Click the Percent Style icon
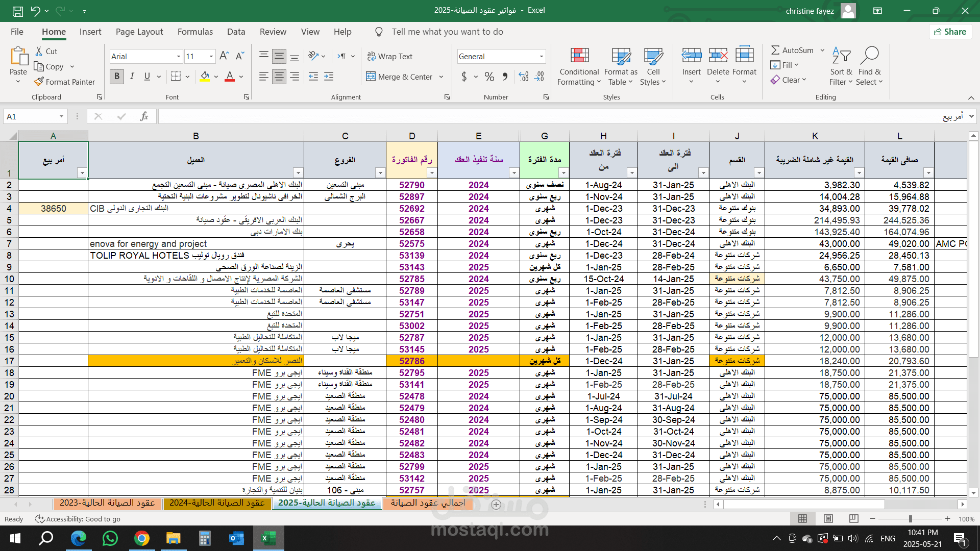 (x=489, y=77)
